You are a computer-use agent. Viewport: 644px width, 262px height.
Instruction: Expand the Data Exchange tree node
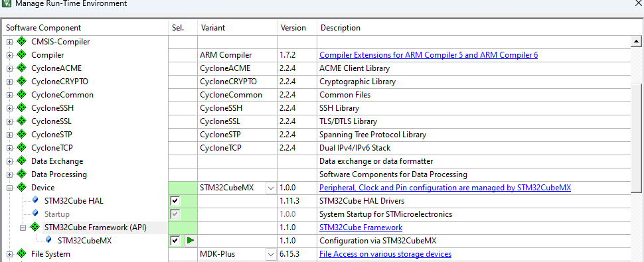tap(10, 162)
